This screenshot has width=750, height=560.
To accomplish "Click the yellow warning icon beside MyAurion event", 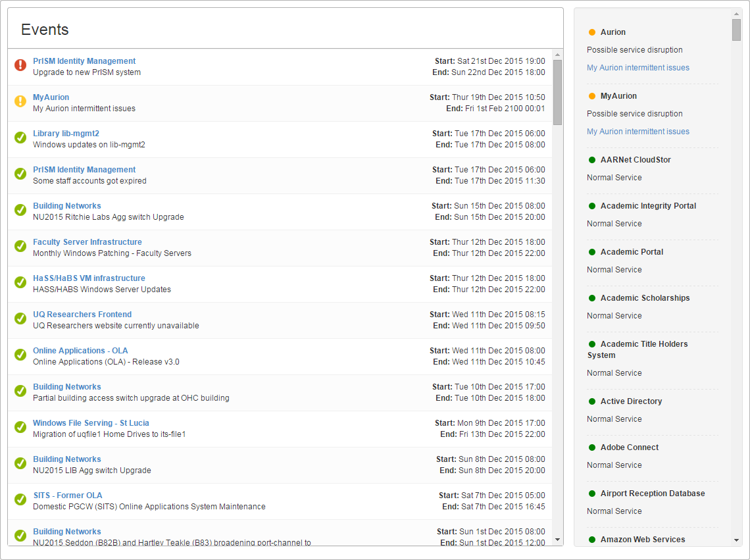I will coord(20,101).
